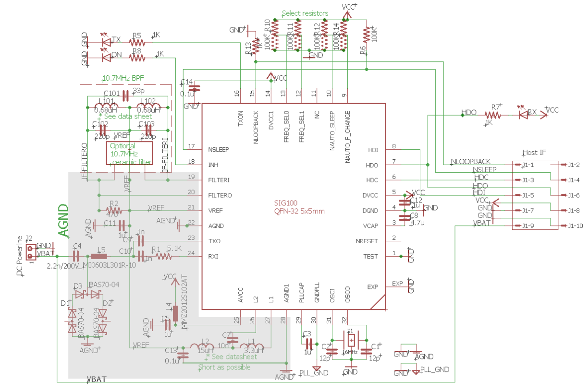
Task: Select the ON LED symbol
Action: click(x=106, y=58)
